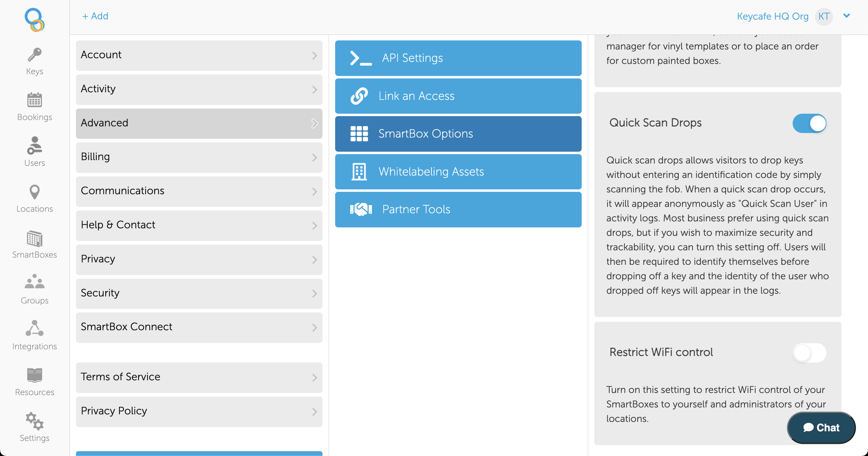Open Link an Access button
The image size is (868, 456).
[458, 96]
